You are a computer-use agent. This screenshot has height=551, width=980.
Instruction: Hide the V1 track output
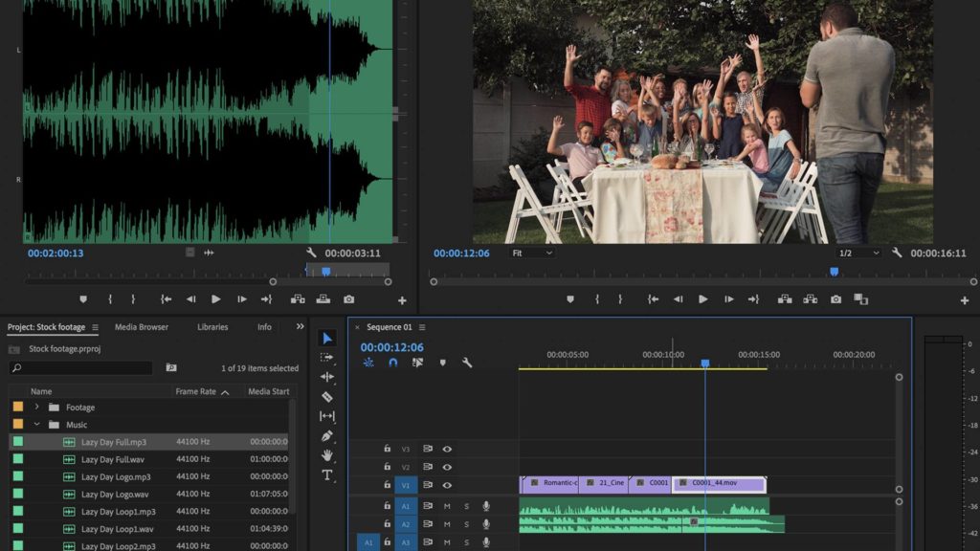[447, 485]
